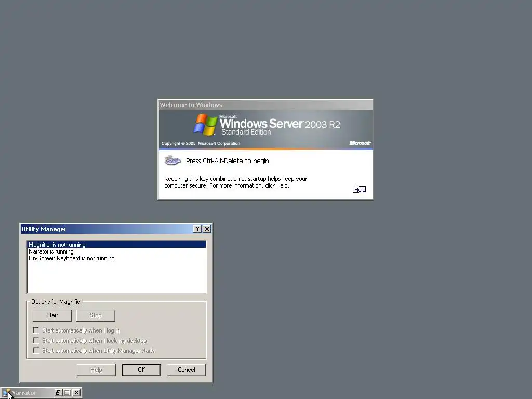Open the Help link in Welcome to Windows
Screen dimensions: 532x399
360,189
